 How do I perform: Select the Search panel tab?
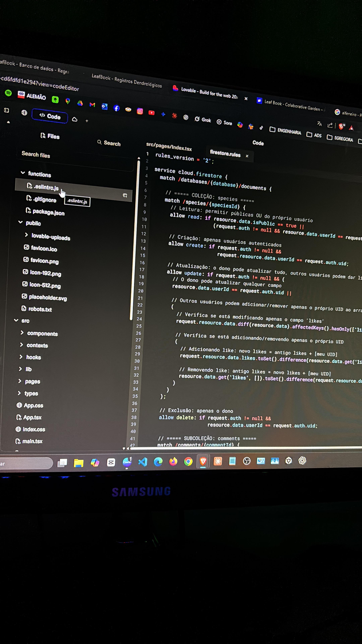(109, 143)
